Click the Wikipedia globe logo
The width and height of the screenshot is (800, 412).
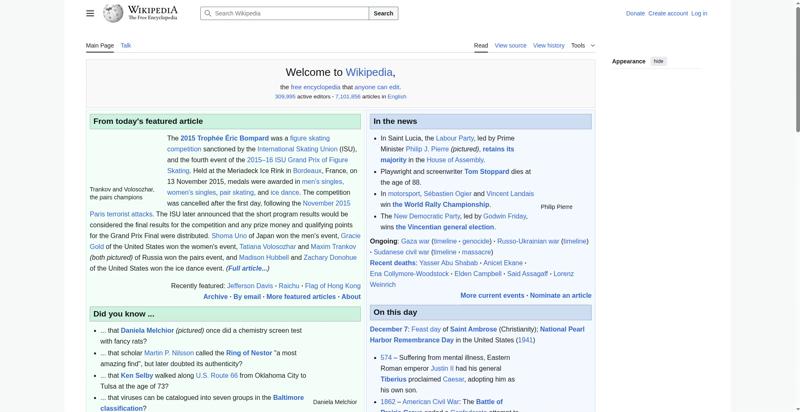[113, 13]
